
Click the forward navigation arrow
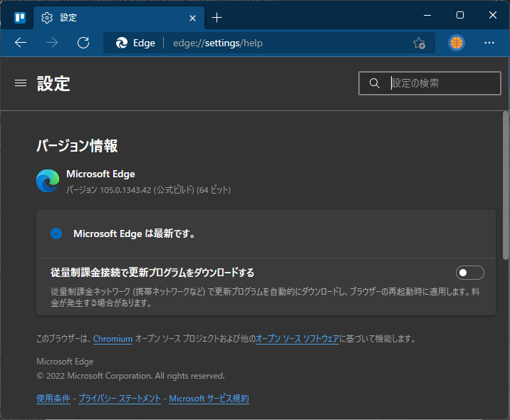coord(52,43)
